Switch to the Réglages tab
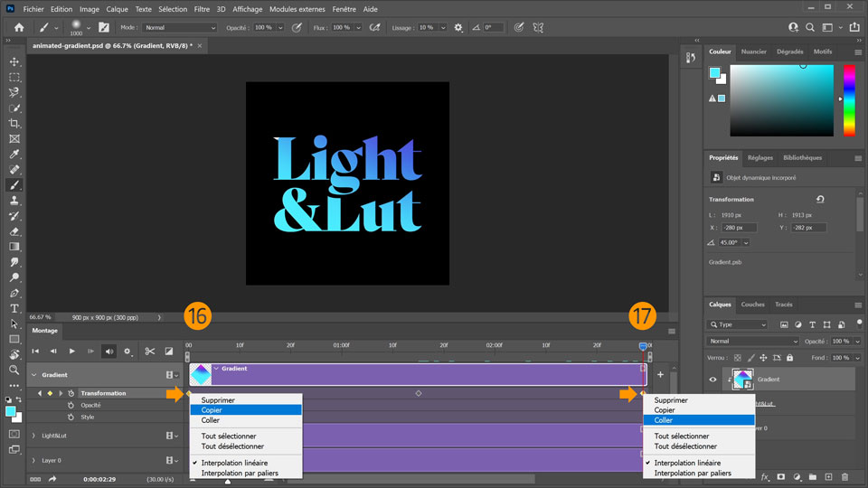868x488 pixels. (759, 157)
